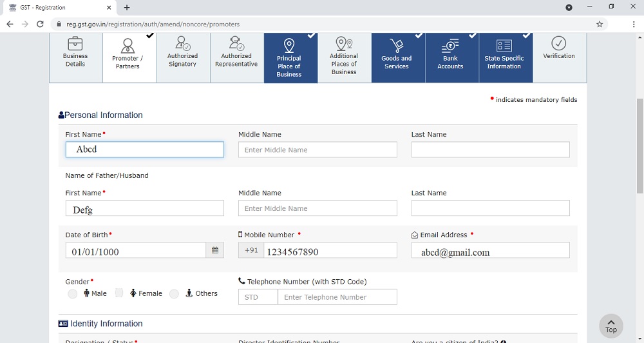Open the Business Details tab
This screenshot has height=343, width=644.
point(75,57)
